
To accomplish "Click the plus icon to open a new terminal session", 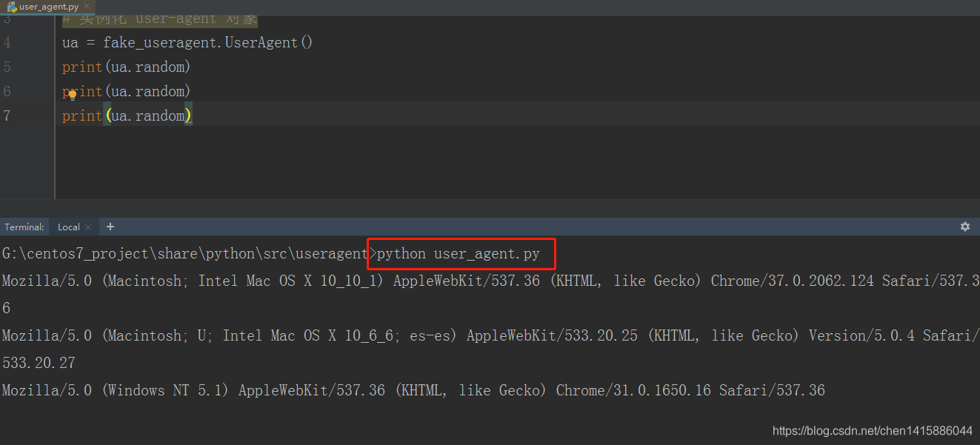I will [x=110, y=227].
